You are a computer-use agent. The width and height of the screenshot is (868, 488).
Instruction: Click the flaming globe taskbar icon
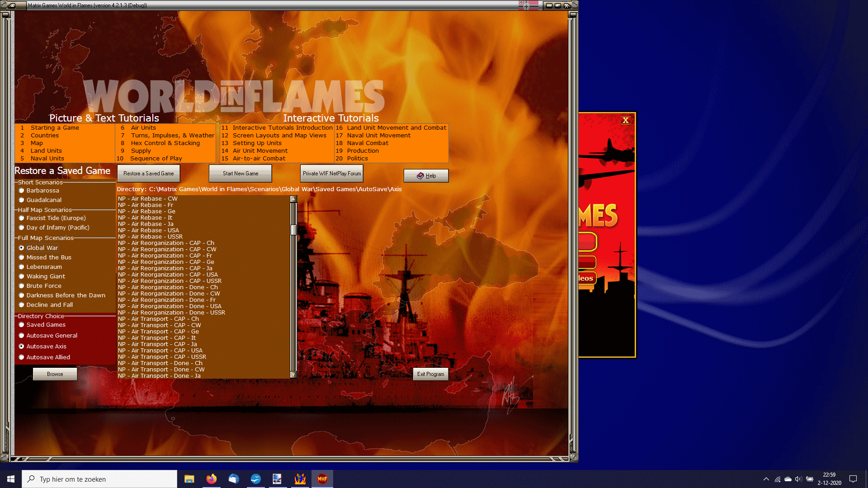pos(300,479)
